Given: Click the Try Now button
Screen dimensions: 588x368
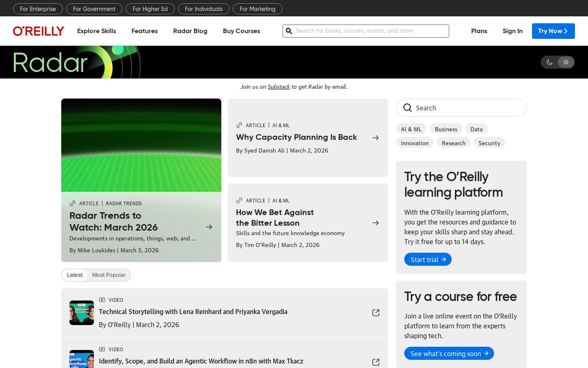Looking at the screenshot, I should [553, 31].
